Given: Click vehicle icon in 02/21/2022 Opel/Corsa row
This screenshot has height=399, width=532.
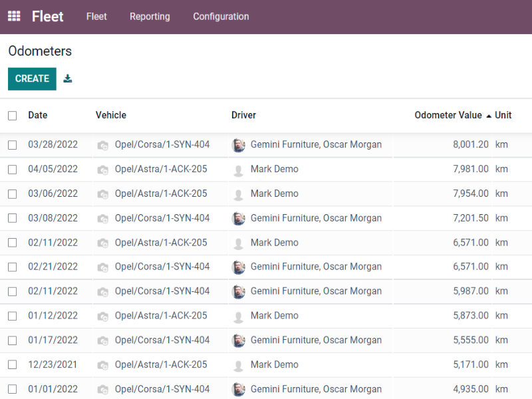Looking at the screenshot, I should pyautogui.click(x=103, y=267).
